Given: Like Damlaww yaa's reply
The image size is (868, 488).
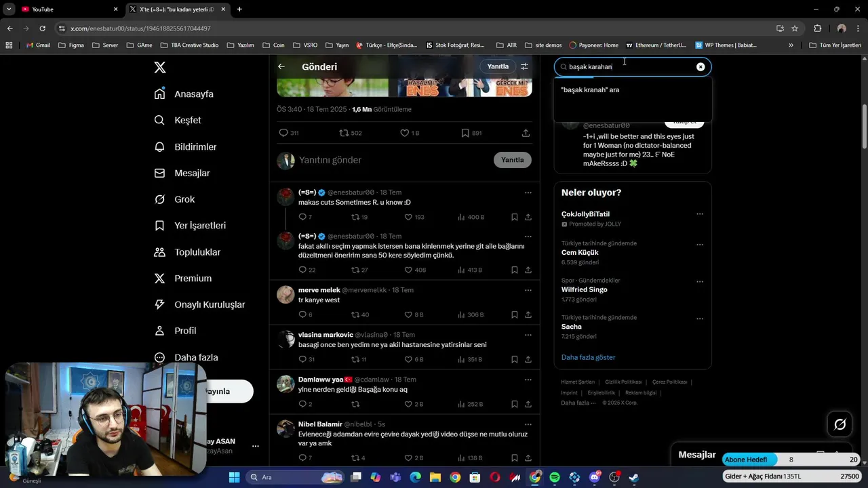Looking at the screenshot, I should point(408,404).
